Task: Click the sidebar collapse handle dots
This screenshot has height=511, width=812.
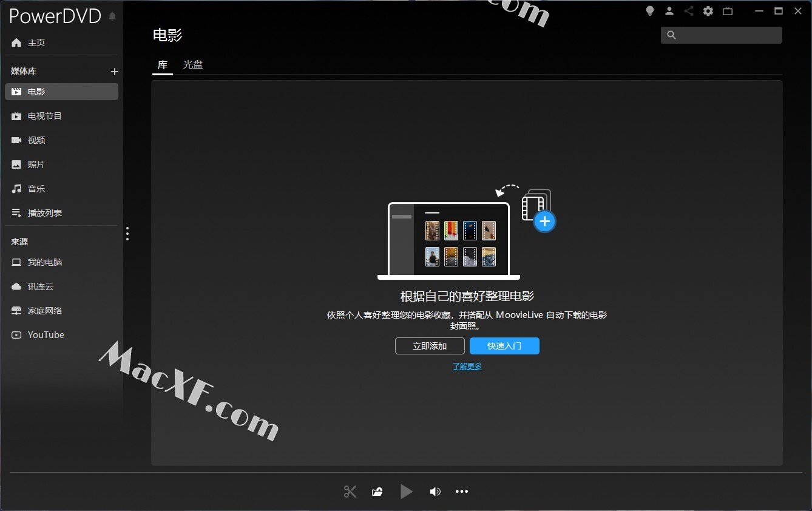Action: pos(127,234)
